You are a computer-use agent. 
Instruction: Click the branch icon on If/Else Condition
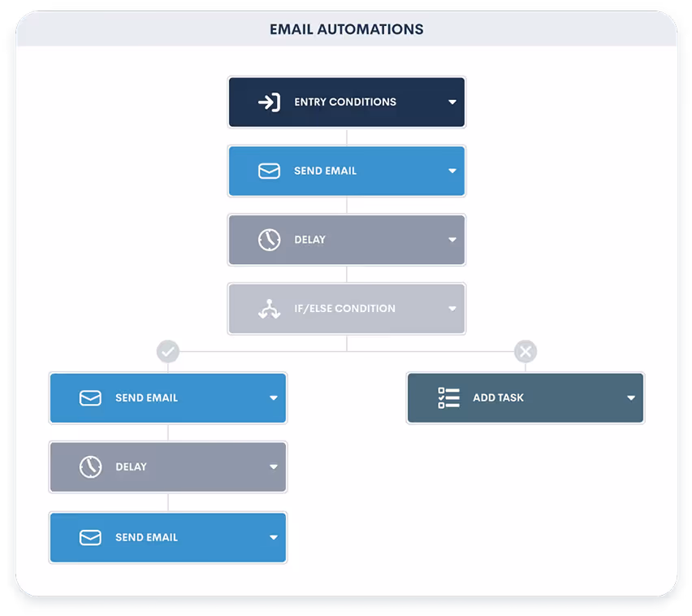point(269,309)
